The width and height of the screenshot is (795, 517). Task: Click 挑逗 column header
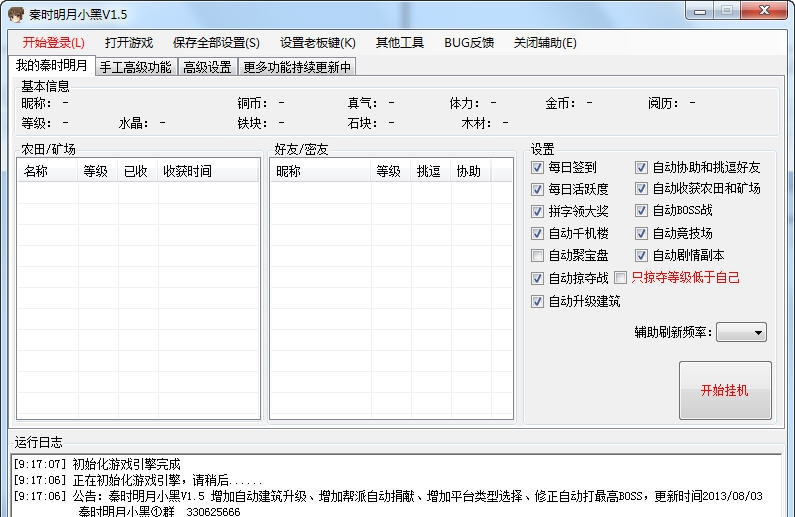pos(431,171)
